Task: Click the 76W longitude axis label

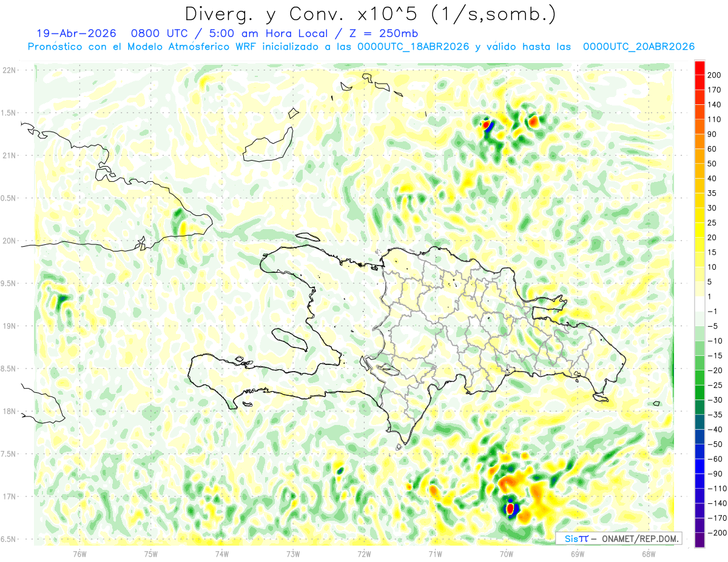Action: [x=79, y=553]
